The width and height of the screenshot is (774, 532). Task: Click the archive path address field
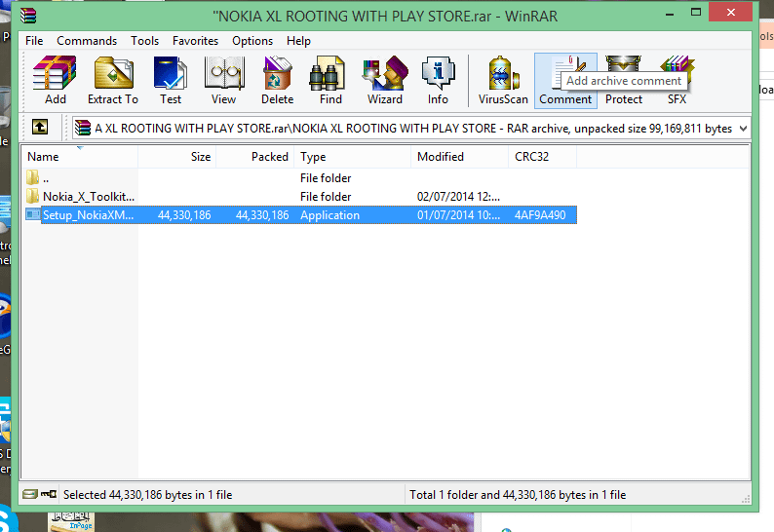tap(410, 129)
